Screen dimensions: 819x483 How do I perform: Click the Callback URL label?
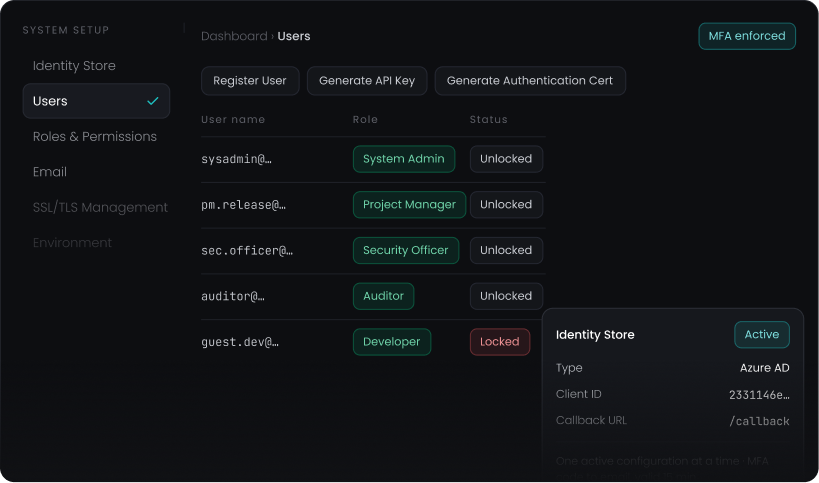click(x=591, y=420)
